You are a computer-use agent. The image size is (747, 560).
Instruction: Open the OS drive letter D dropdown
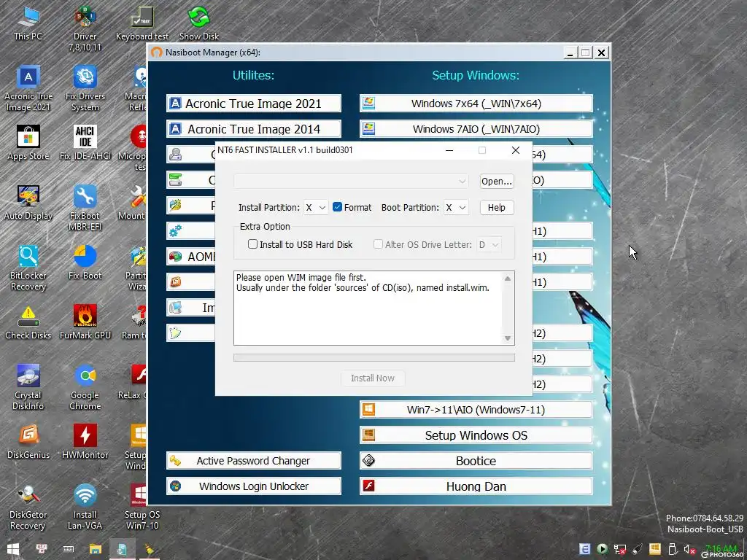(489, 245)
